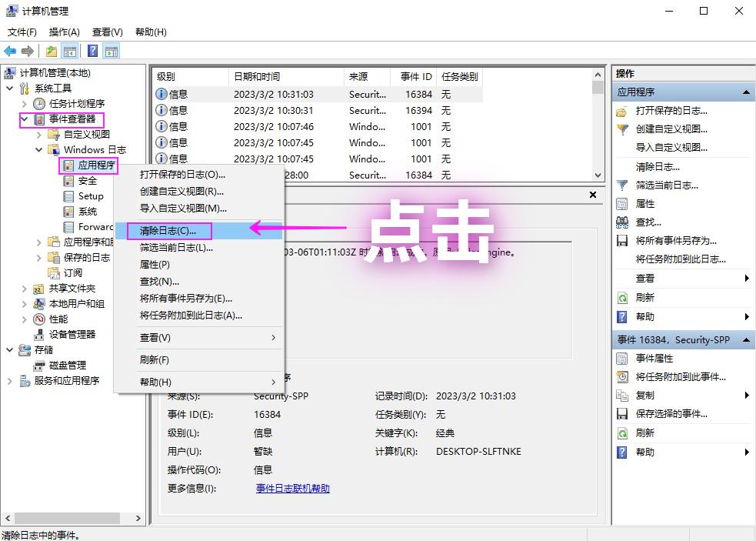Open the 文件(F) menu
Viewport: 756px width, 541px height.
point(22,32)
